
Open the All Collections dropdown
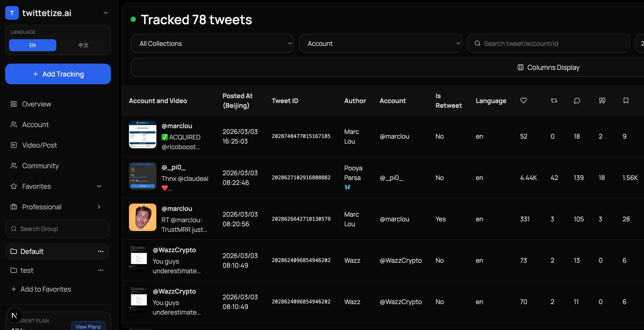click(x=212, y=43)
